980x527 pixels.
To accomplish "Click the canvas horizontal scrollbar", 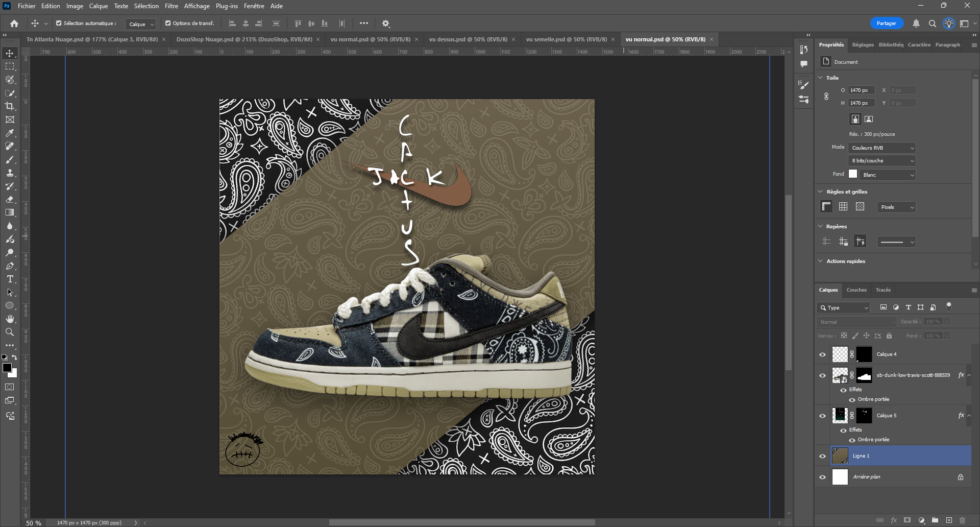I will coord(462,522).
